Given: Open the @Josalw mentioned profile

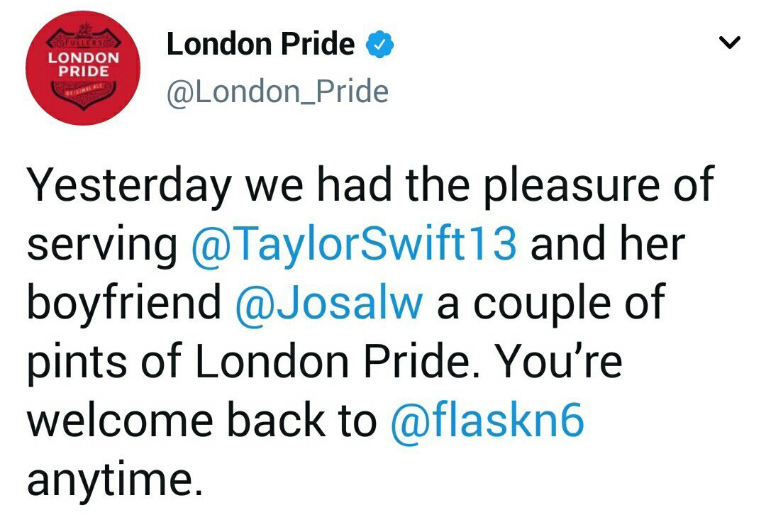Looking at the screenshot, I should coord(330,304).
